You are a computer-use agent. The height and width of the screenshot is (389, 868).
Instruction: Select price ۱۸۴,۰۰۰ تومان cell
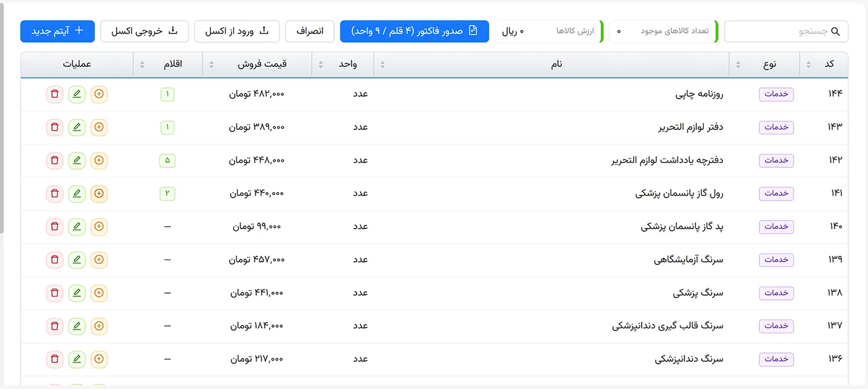click(257, 326)
